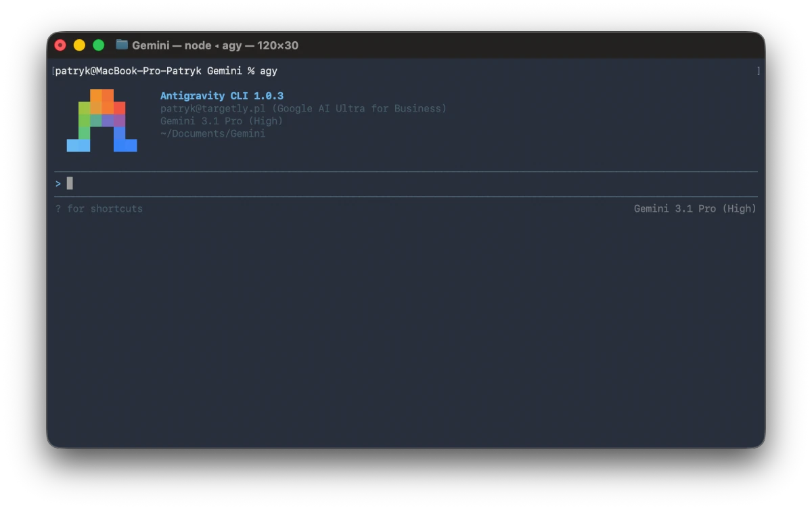Click the '? for shortcuts' hint
Screen dimensions: 812x510
click(x=99, y=209)
